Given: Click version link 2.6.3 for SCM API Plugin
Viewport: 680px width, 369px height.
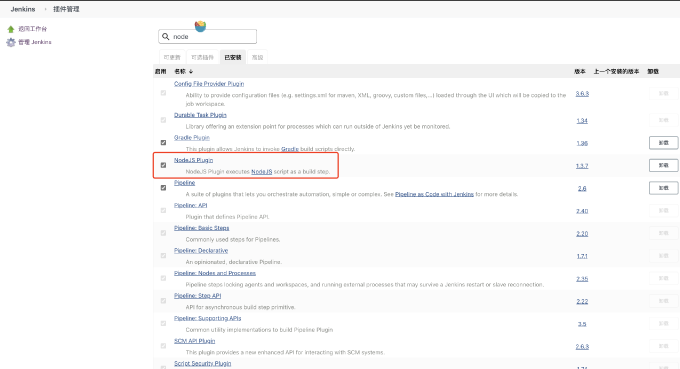Looking at the screenshot, I should click(x=582, y=346).
